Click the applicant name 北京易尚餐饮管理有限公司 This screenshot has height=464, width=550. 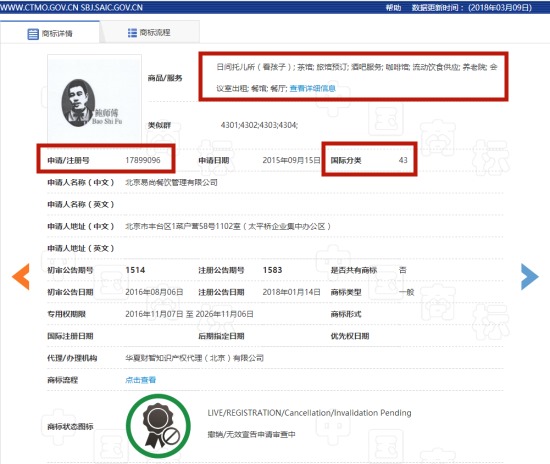coord(172,182)
